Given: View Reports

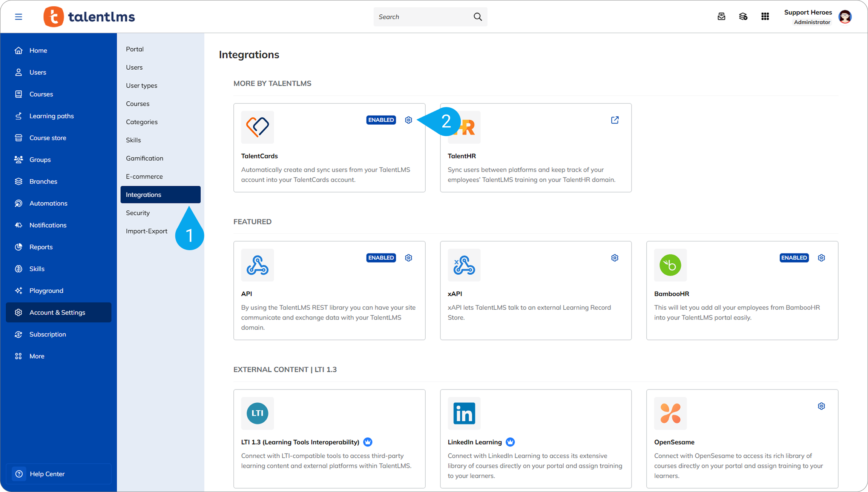Looking at the screenshot, I should point(58,247).
